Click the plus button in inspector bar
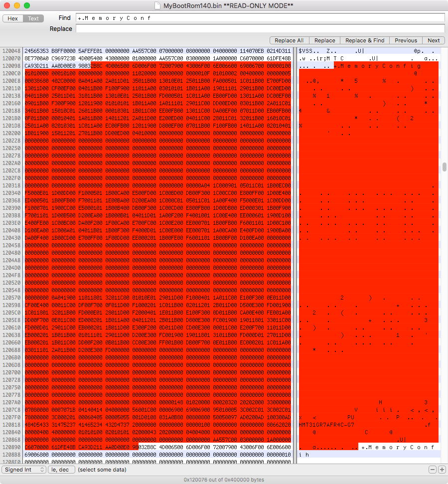The image size is (448, 484). 442,470
